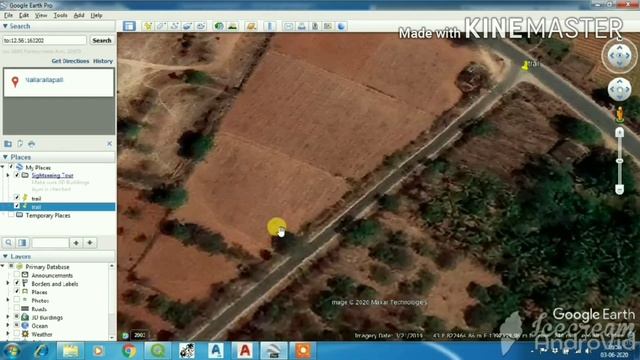Expand the 3D Buildings layer
The height and width of the screenshot is (360, 640).
coord(8,317)
